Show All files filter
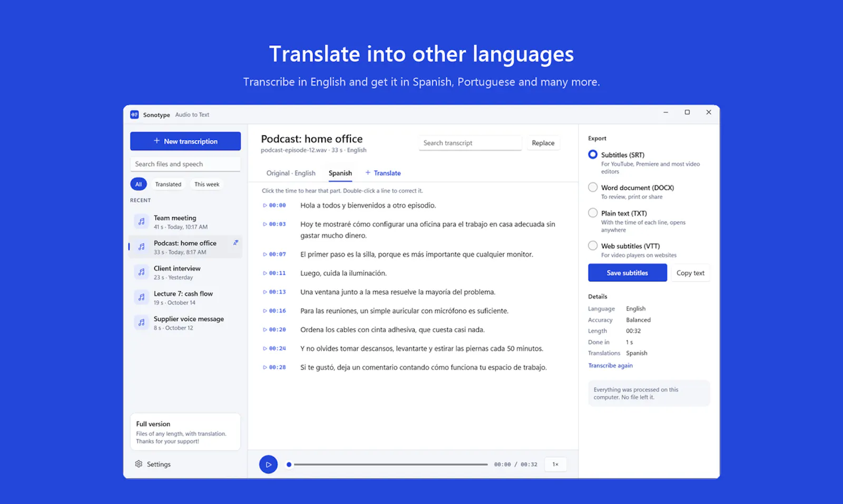Screen dimensions: 843x504 pyautogui.click(x=139, y=184)
